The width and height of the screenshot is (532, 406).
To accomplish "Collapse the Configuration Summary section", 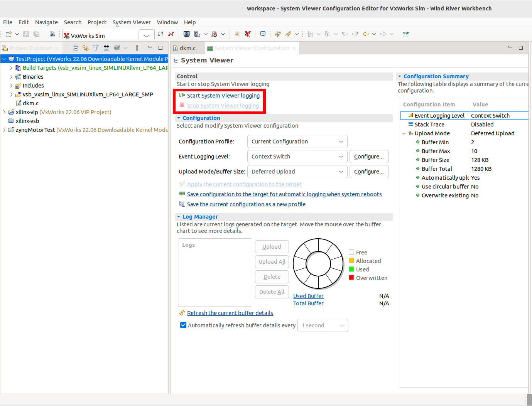I will [400, 76].
